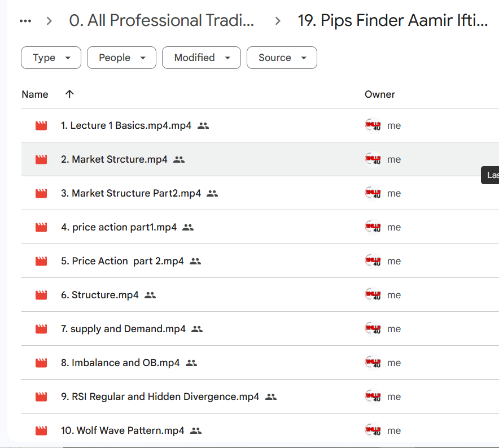Click the breadcrumb ellipsis for hidden folders

tap(25, 21)
